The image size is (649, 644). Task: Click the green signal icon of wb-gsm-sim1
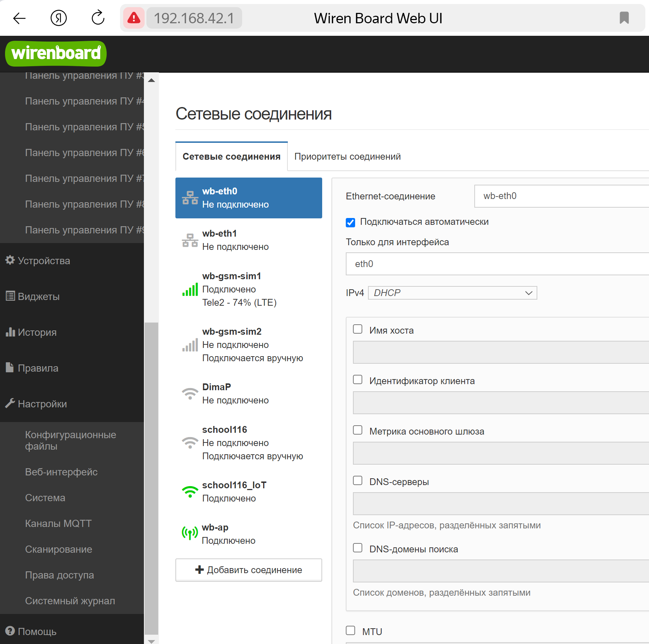coord(190,290)
